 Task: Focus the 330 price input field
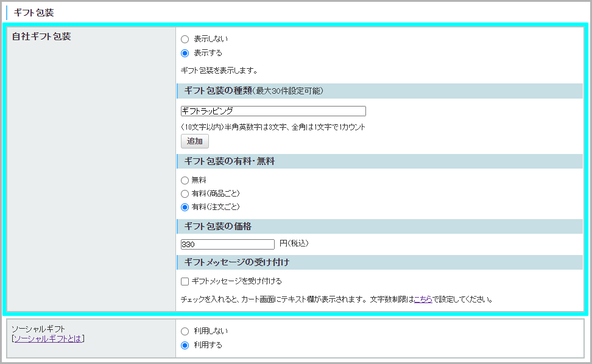[228, 245]
